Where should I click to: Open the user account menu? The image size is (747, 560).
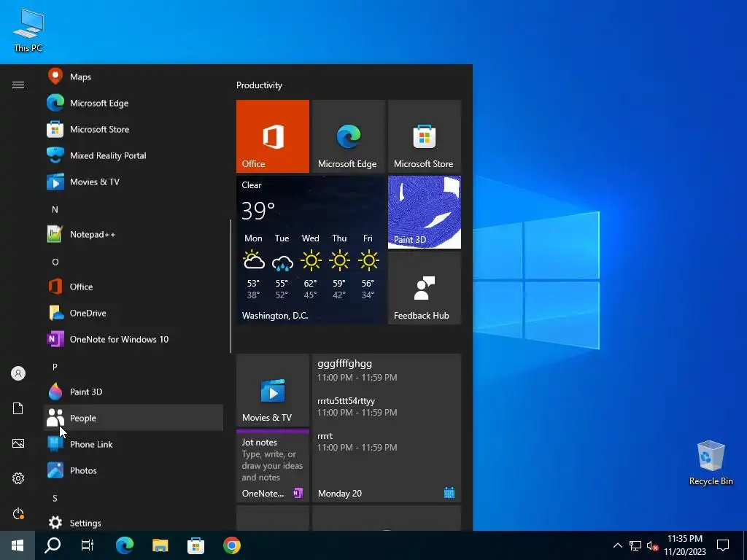point(18,373)
